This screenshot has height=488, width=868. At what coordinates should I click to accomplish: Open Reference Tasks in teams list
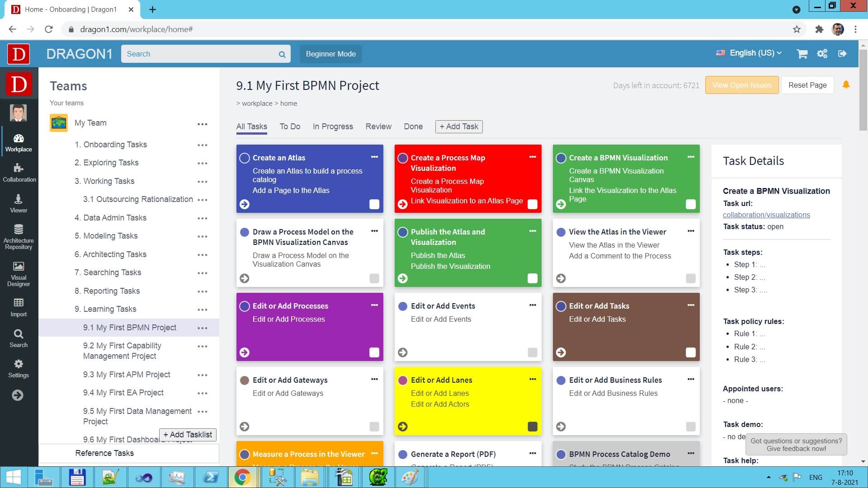coord(104,453)
